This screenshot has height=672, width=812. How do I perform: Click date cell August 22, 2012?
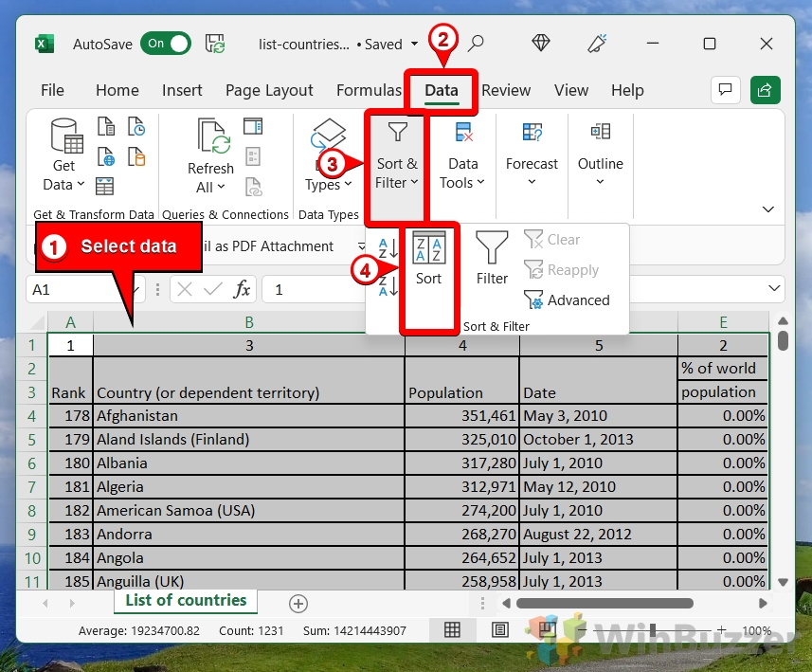599,535
